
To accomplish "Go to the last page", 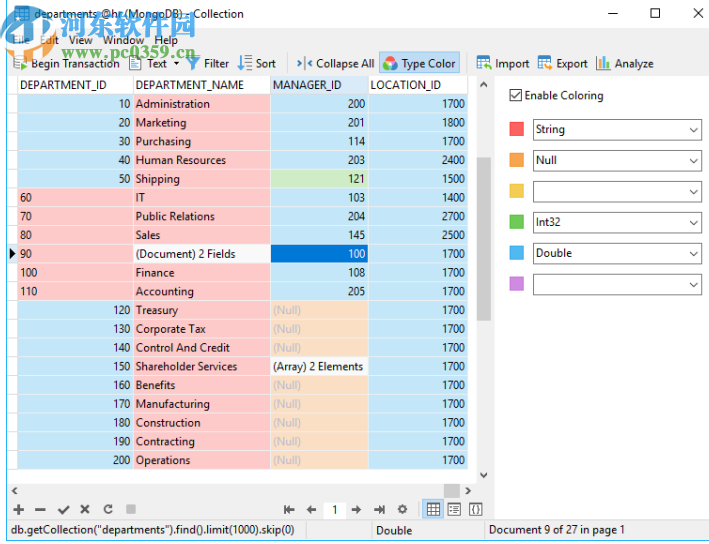I will pos(379,510).
